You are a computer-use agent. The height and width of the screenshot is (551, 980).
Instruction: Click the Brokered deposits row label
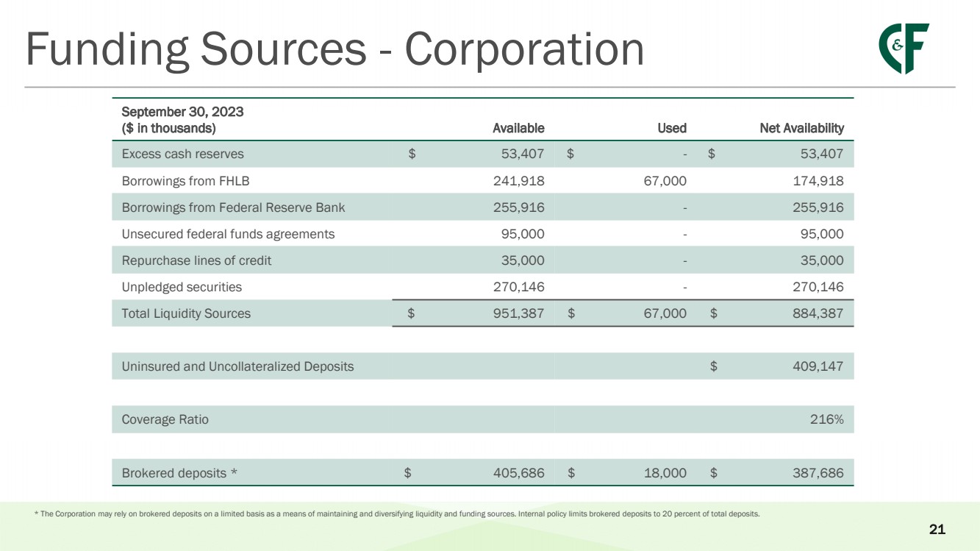tap(179, 473)
